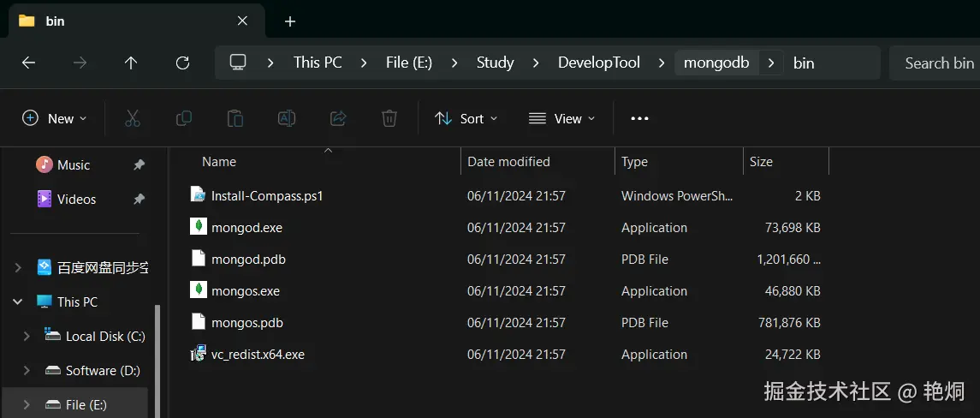Expand the Local Disk (C:) tree node
The height and width of the screenshot is (418, 980).
(x=27, y=336)
